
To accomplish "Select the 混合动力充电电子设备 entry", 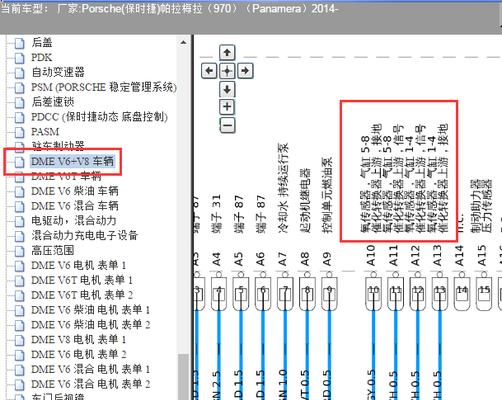I will click(85, 235).
